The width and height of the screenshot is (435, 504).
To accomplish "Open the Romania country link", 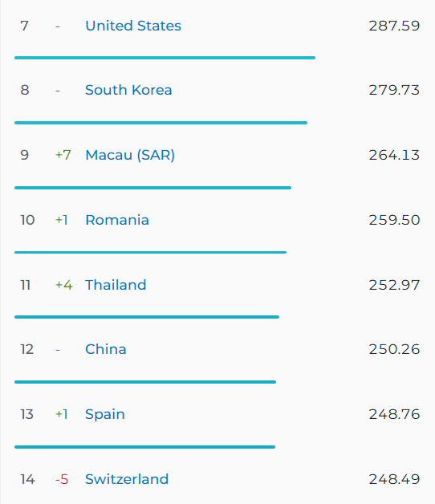I will 117,220.
